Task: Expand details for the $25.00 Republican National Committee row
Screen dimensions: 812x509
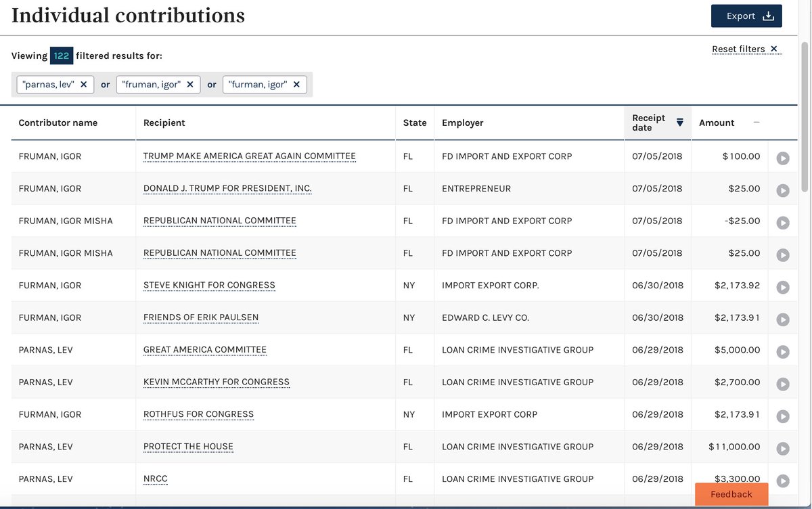Action: (x=783, y=255)
